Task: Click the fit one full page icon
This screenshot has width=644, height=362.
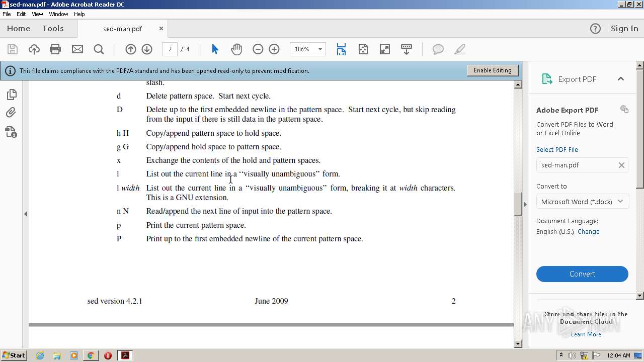Action: (x=363, y=49)
